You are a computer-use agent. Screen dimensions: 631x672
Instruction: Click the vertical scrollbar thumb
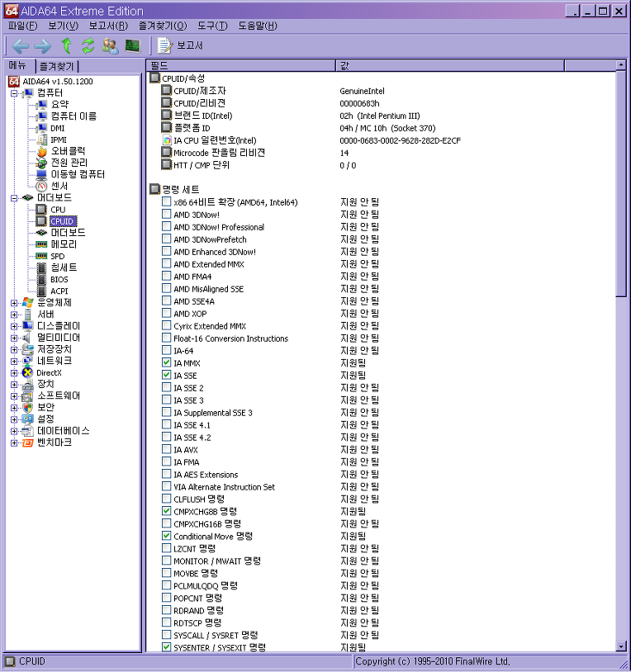point(621,183)
